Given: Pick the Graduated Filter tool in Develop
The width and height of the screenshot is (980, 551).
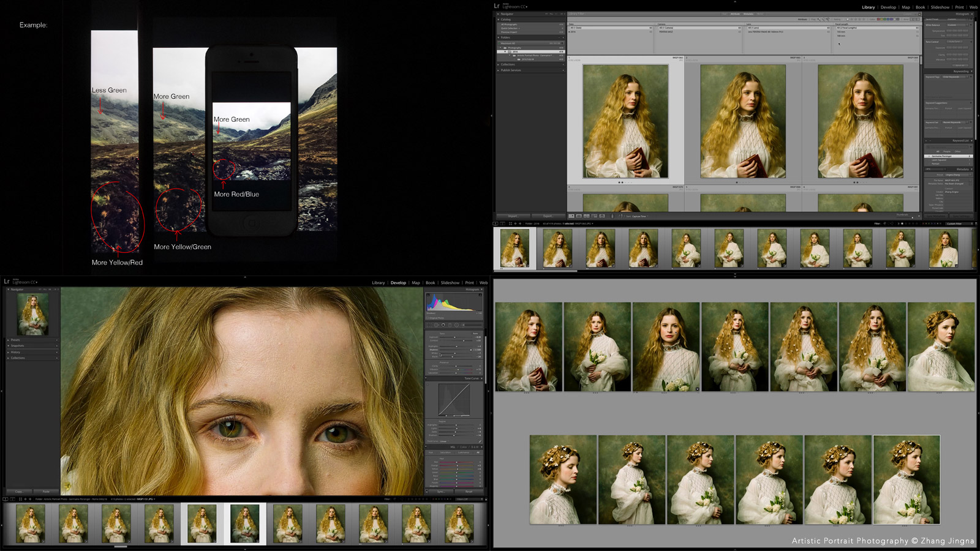Looking at the screenshot, I should (450, 325).
